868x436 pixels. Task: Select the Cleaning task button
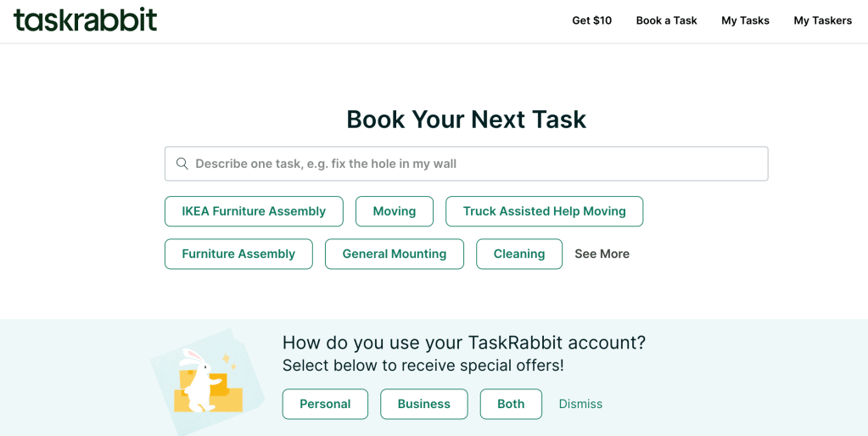[x=518, y=254]
